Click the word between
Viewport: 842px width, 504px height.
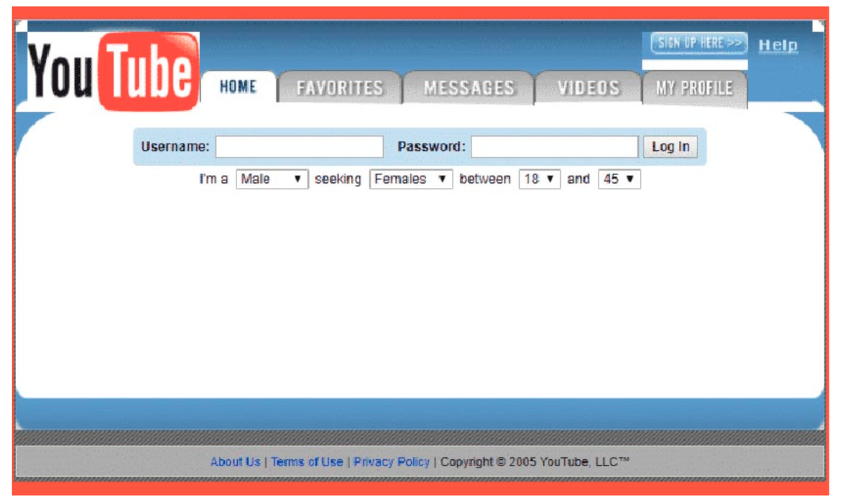click(485, 179)
